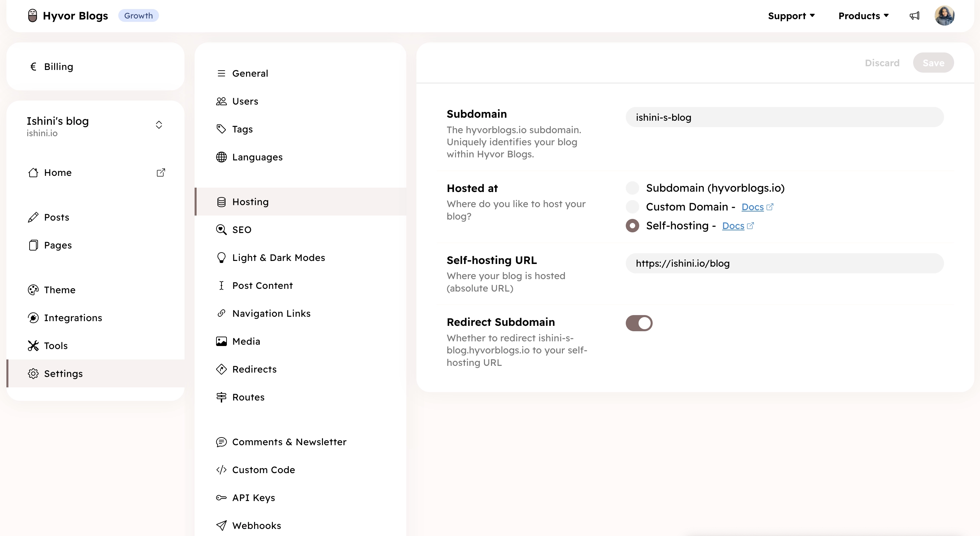The image size is (980, 536).
Task: Open the Languages settings tab
Action: (x=300, y=157)
